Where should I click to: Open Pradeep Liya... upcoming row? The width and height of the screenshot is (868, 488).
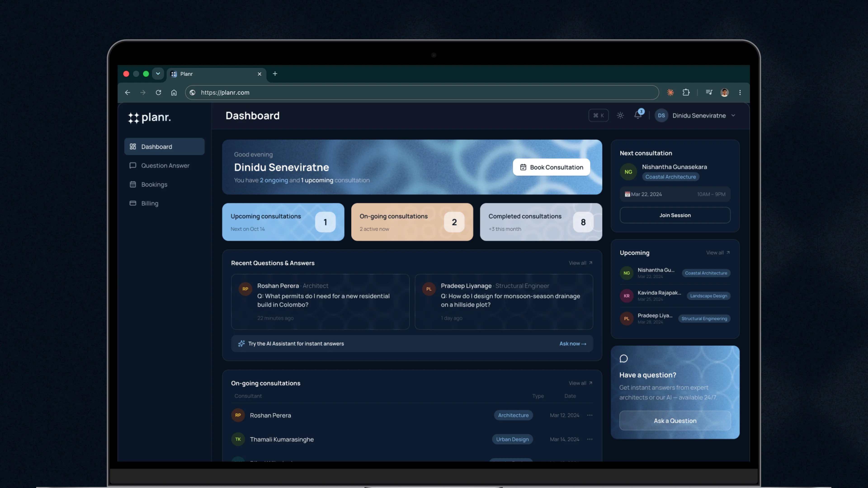[675, 318]
